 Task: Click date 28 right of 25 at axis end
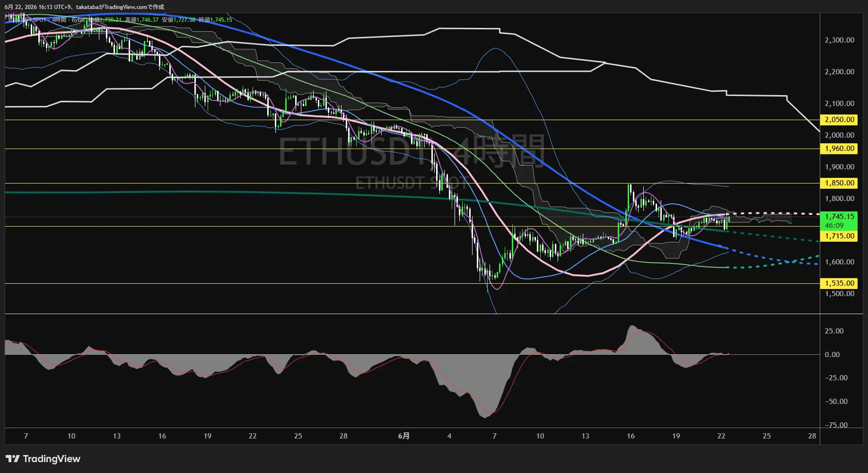(812, 436)
